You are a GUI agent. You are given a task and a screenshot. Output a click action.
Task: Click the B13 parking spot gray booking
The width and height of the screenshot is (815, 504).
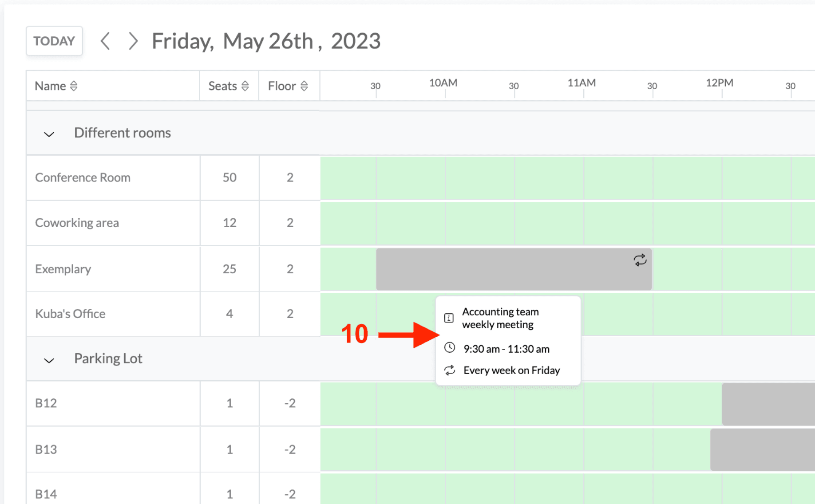[762, 449]
